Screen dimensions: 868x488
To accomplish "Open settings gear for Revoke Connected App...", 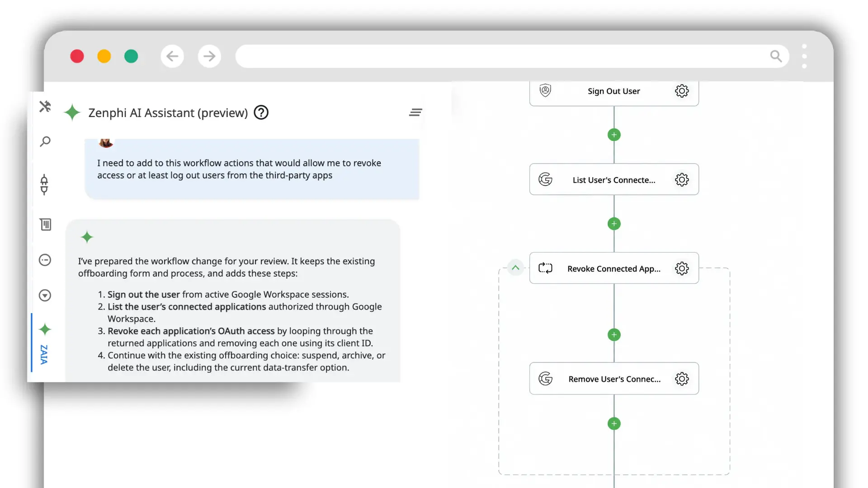I will [x=682, y=268].
